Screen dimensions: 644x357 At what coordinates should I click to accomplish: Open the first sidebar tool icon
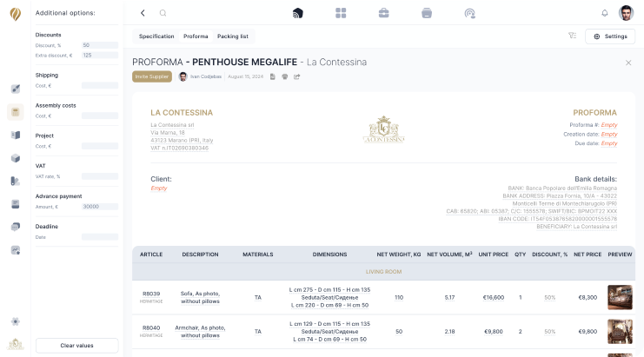click(x=15, y=89)
